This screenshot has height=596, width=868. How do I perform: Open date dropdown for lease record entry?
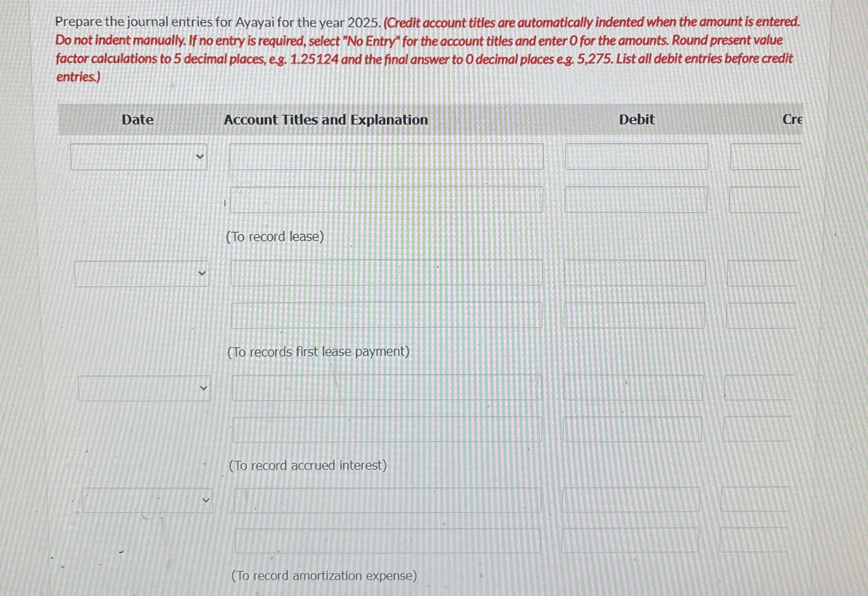(x=139, y=157)
